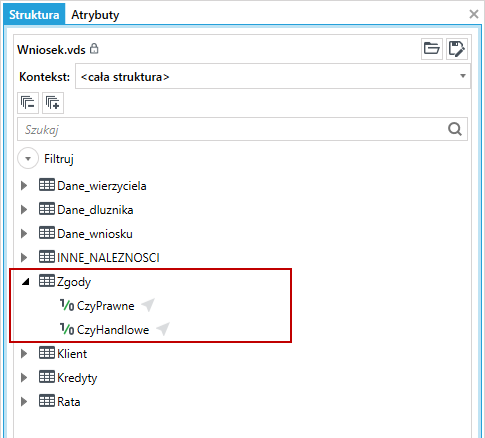This screenshot has width=485, height=438.
Task: Click the lock icon beside Wniosek.vds
Action: click(94, 49)
